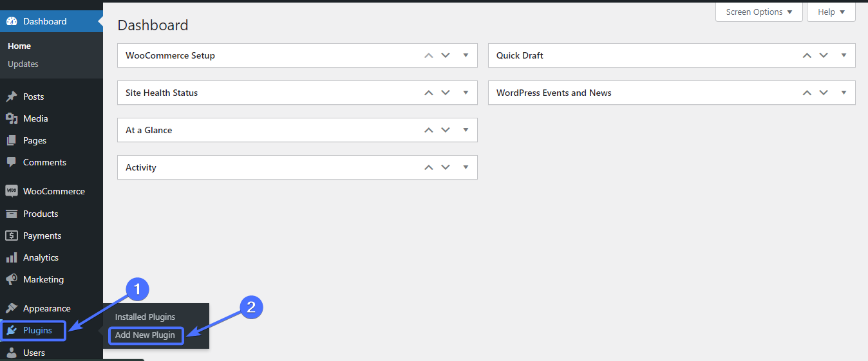
Task: Click the Plugins plug icon
Action: point(12,331)
